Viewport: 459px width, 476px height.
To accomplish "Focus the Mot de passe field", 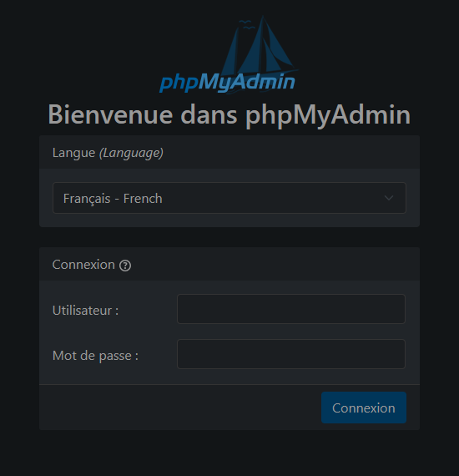I will [x=291, y=354].
